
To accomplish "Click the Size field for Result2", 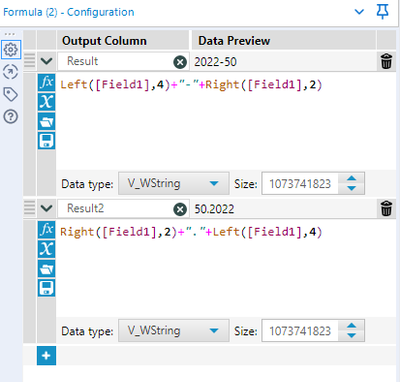I will coord(300,331).
